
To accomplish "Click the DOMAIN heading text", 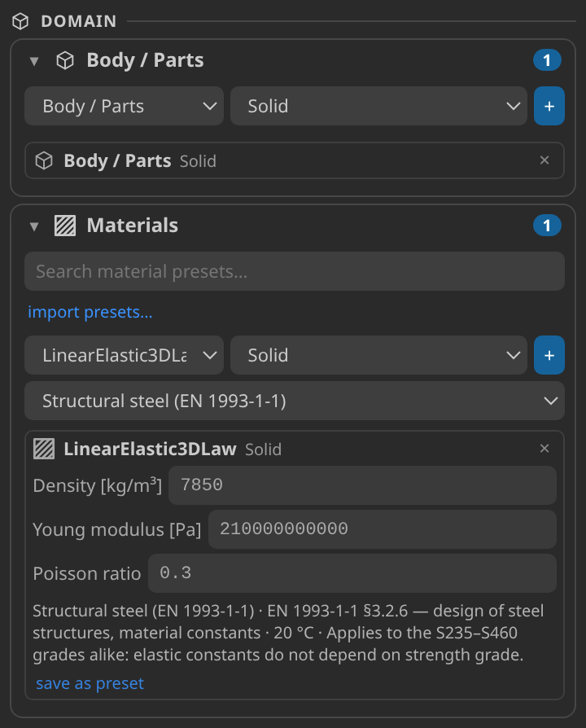I will coord(79,21).
